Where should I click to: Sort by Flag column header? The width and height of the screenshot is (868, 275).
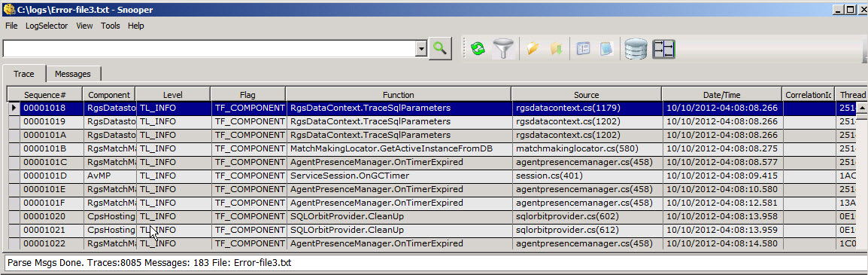pos(248,95)
